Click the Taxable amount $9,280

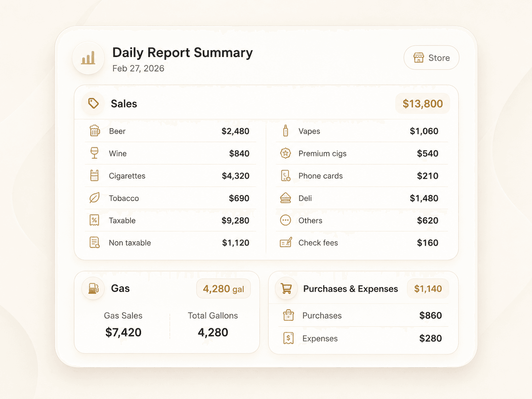[x=235, y=220]
